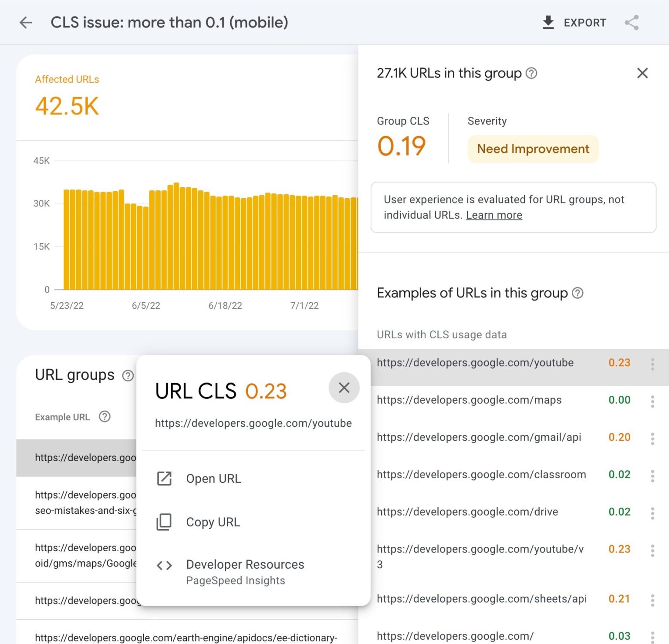Click the 'Learn more' link

494,215
